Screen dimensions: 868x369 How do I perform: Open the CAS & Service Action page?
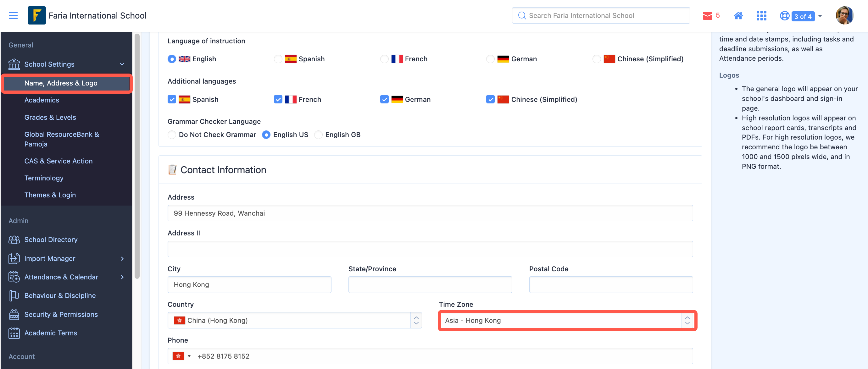tap(58, 161)
